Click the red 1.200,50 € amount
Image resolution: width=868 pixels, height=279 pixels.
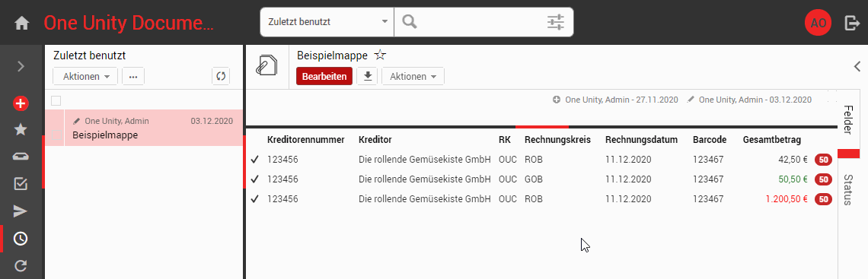coord(787,199)
